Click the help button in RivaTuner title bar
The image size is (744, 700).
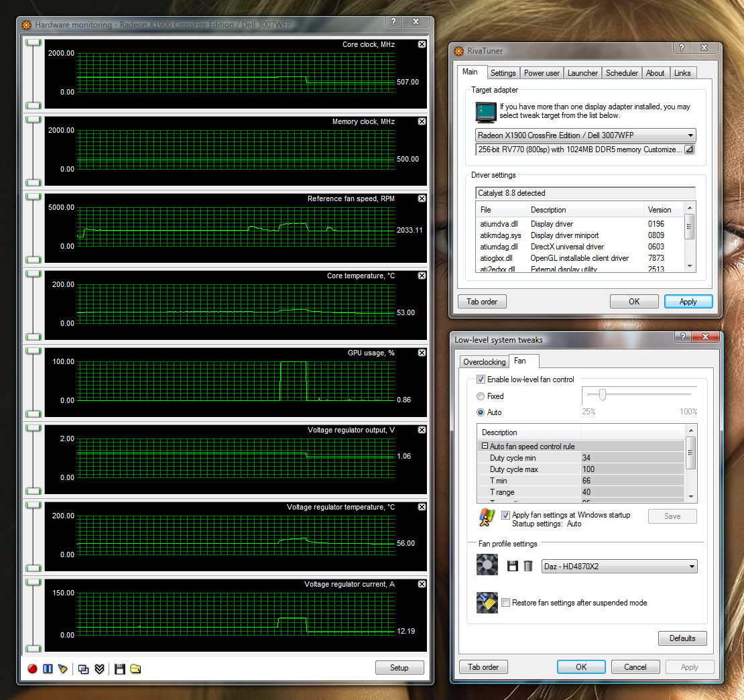[x=682, y=48]
